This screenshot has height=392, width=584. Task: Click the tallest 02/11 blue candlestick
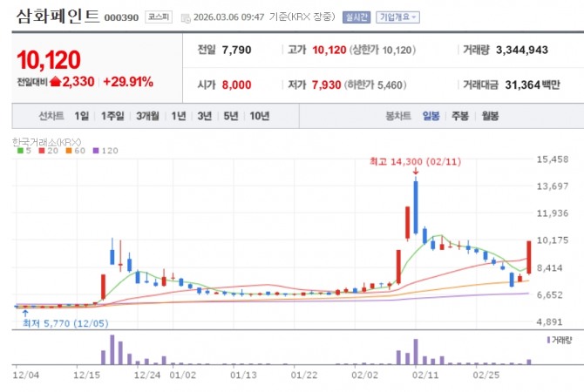tap(416, 204)
